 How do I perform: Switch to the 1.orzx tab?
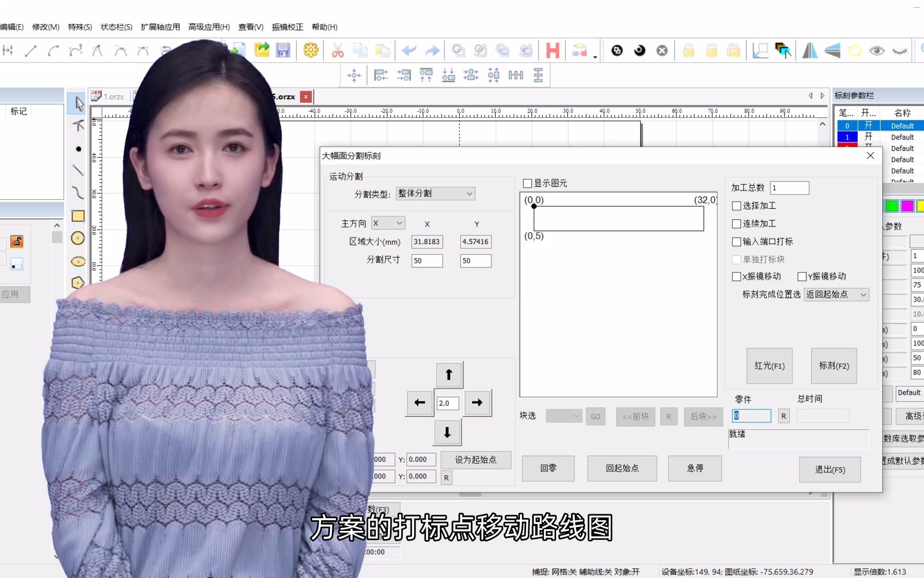coord(112,96)
